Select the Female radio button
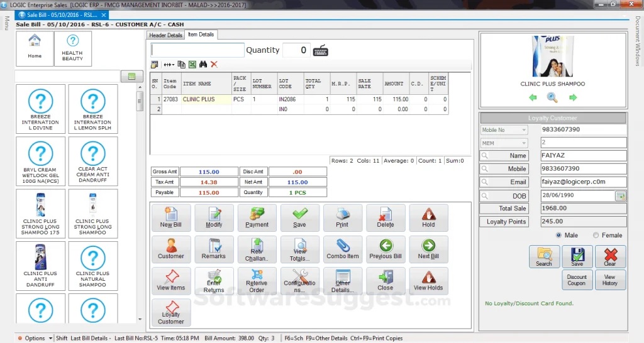Image resolution: width=644 pixels, height=343 pixels. 596,235
